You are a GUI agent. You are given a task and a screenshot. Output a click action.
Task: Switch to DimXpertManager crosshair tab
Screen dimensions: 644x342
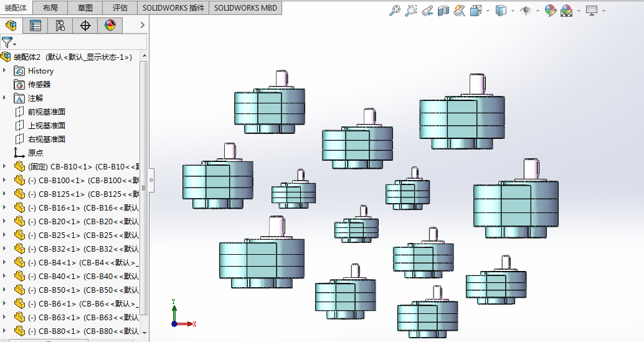85,26
